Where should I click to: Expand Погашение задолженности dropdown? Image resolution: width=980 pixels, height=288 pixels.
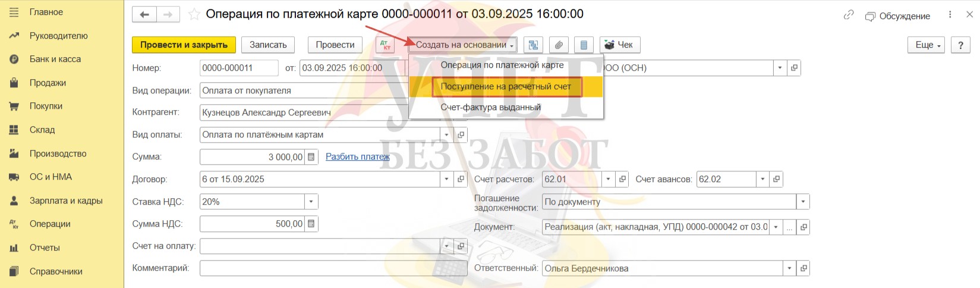tap(803, 202)
